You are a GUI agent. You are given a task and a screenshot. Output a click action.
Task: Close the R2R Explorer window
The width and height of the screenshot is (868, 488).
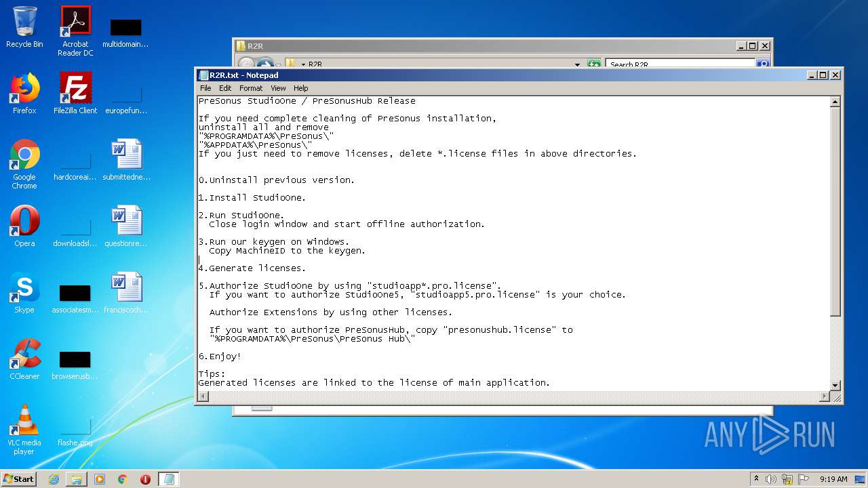765,46
